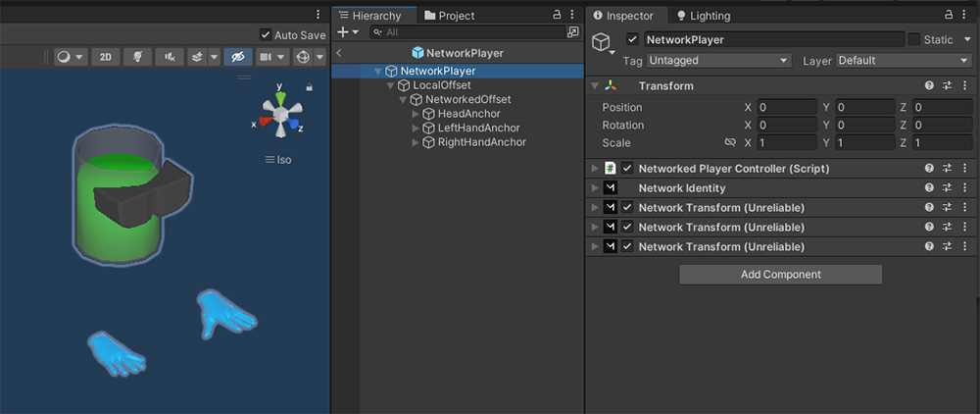Lock the Hierarchy panel with its padlock

pyautogui.click(x=557, y=15)
